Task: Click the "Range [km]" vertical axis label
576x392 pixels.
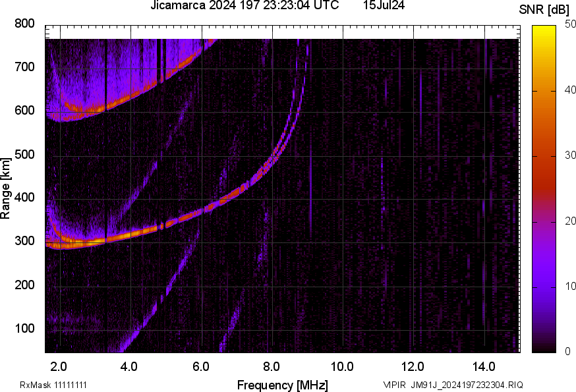Action: tap(5, 189)
